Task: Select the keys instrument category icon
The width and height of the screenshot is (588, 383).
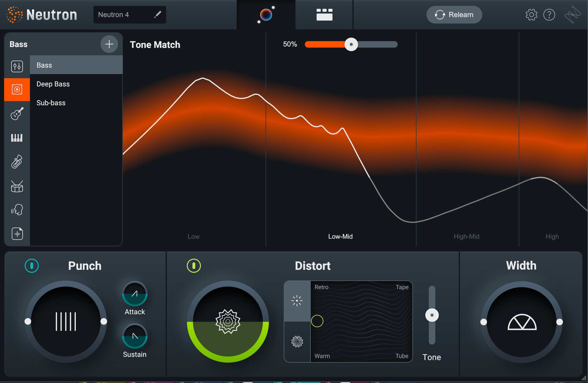Action: point(17,138)
